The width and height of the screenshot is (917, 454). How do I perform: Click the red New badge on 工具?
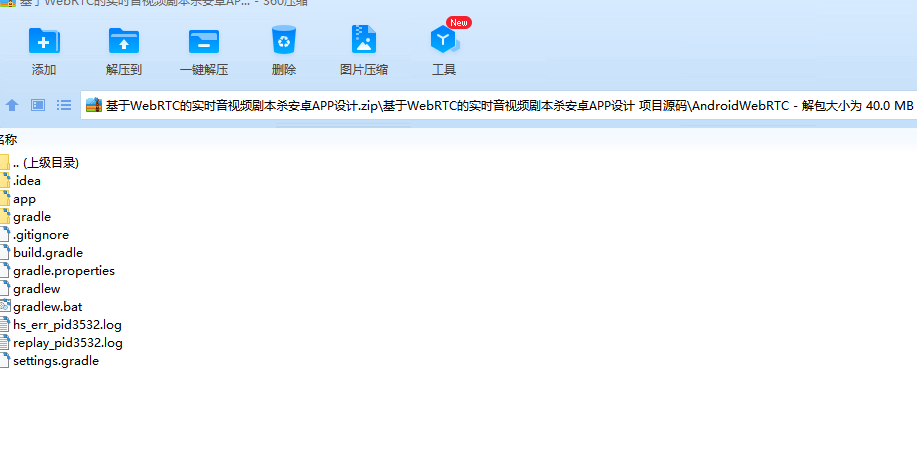click(459, 23)
